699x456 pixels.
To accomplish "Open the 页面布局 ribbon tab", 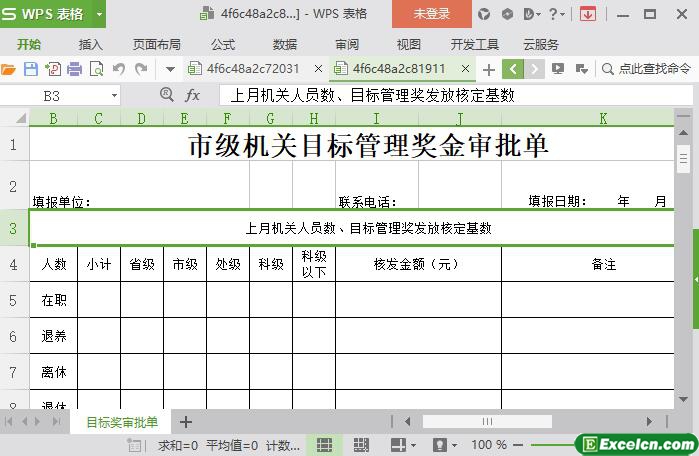I will click(x=157, y=45).
